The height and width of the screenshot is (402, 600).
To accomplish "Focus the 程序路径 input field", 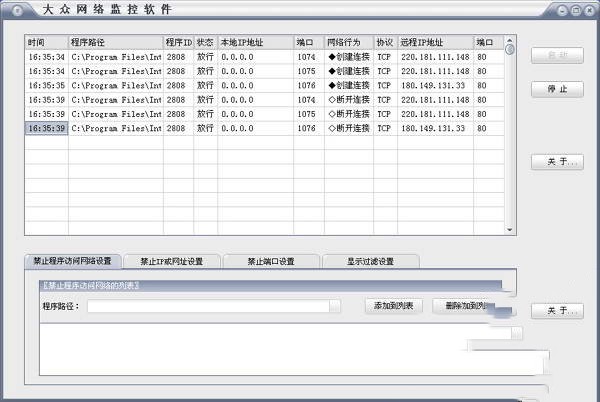I will (x=210, y=306).
